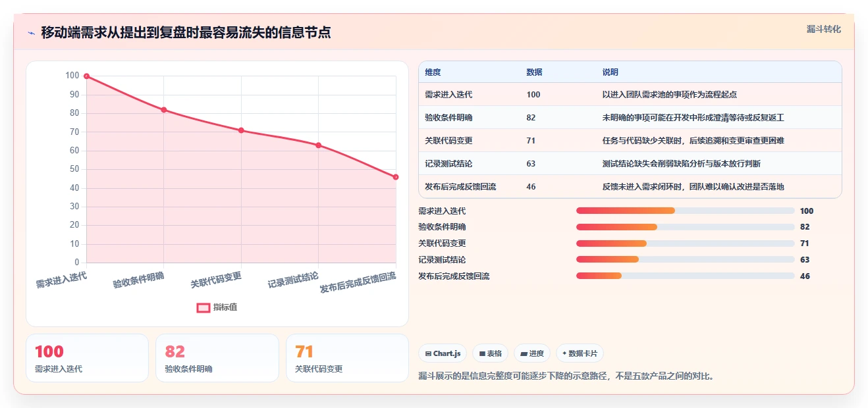Select the 进度 tag chip
The image size is (868, 408).
532,353
